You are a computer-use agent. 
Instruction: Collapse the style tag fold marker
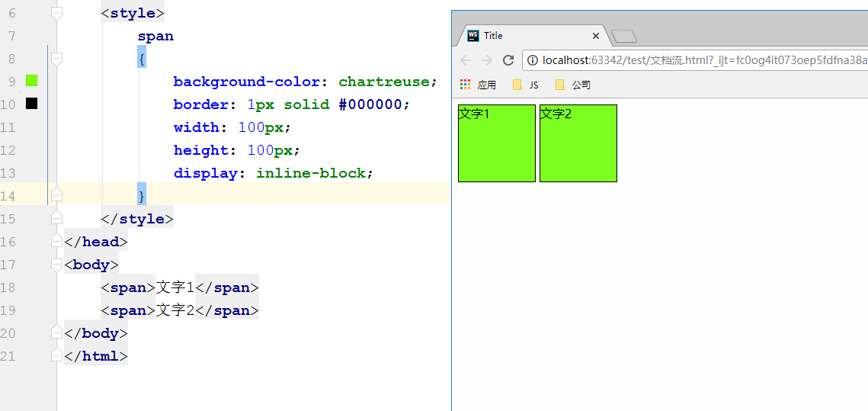[56, 13]
